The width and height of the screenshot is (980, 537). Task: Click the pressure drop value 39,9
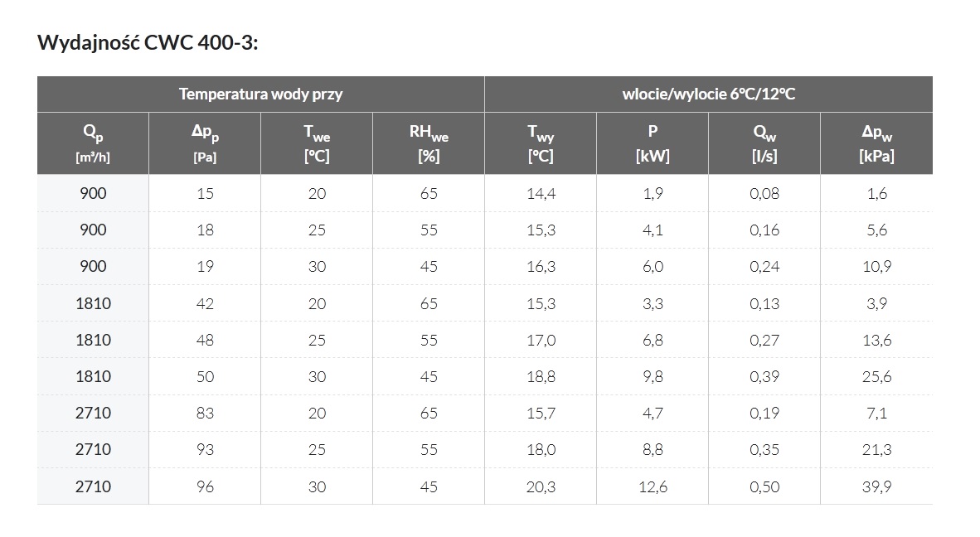coord(876,486)
